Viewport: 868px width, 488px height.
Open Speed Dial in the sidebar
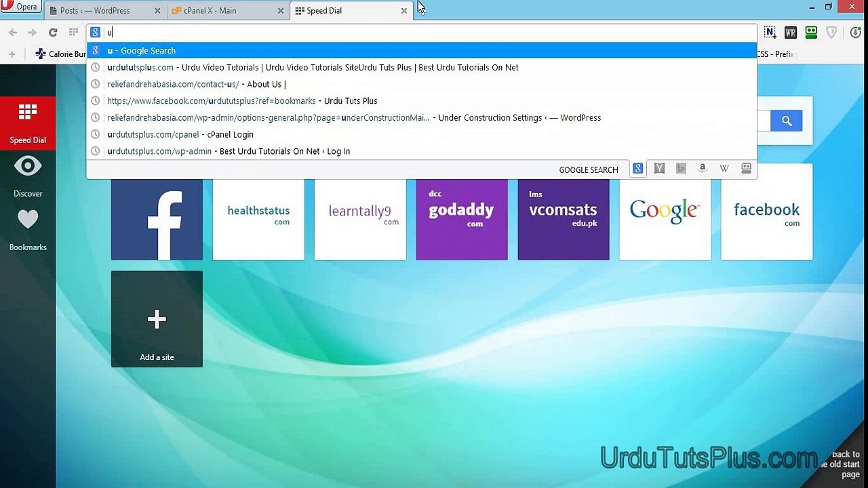[x=28, y=123]
